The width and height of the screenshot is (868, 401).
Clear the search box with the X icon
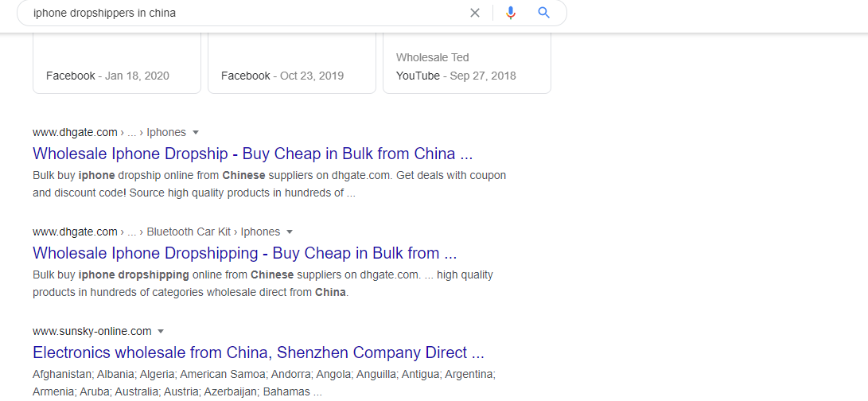(x=474, y=13)
